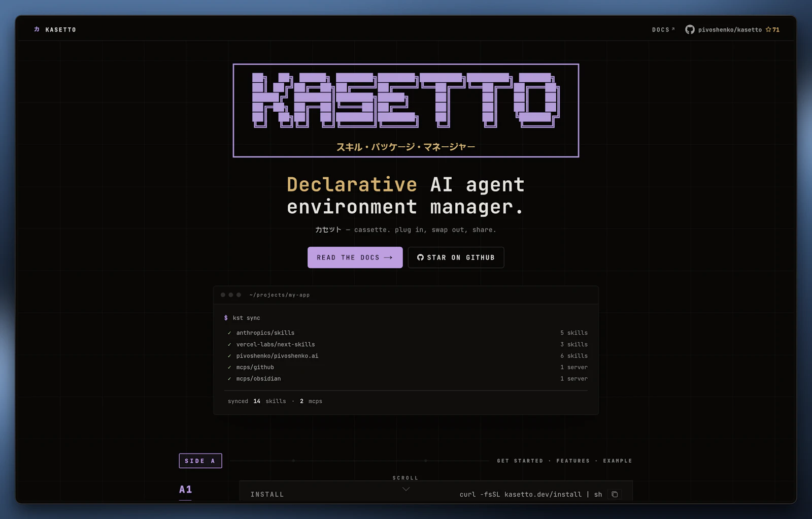Click the first terminal window dot
The width and height of the screenshot is (812, 519).
[223, 295]
